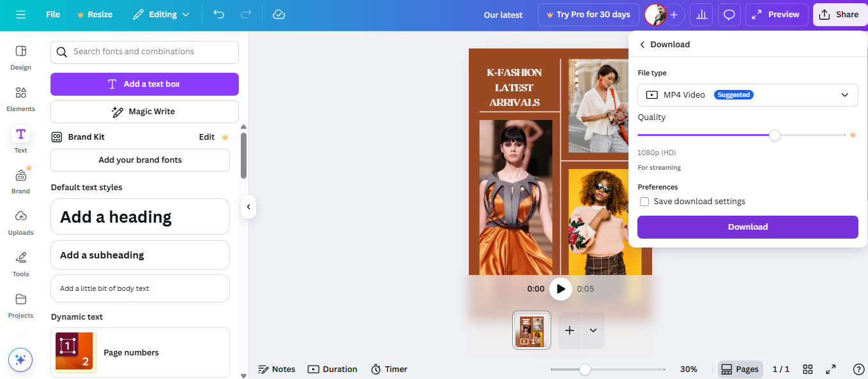Click Add your brand fonts
868x379 pixels.
pos(140,160)
